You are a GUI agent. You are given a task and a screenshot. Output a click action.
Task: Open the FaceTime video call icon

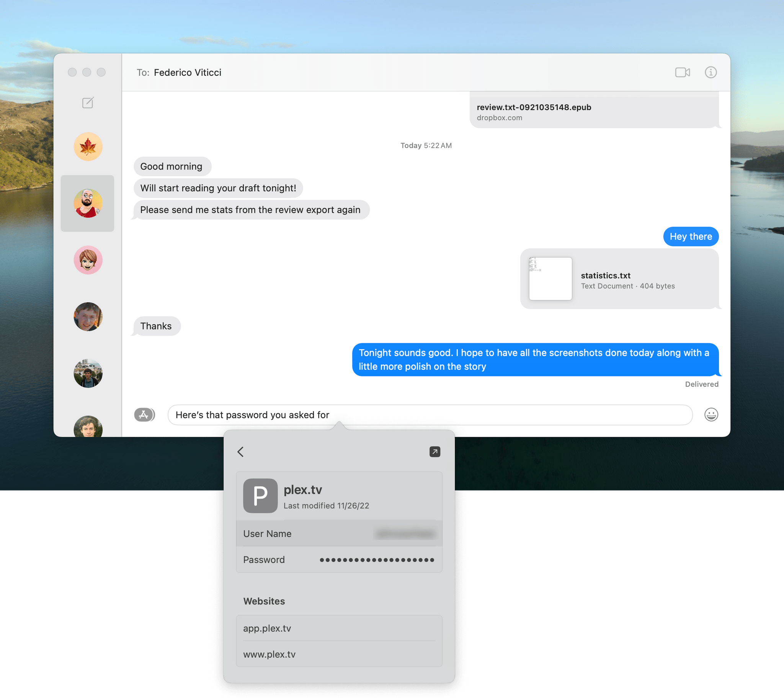click(x=683, y=72)
